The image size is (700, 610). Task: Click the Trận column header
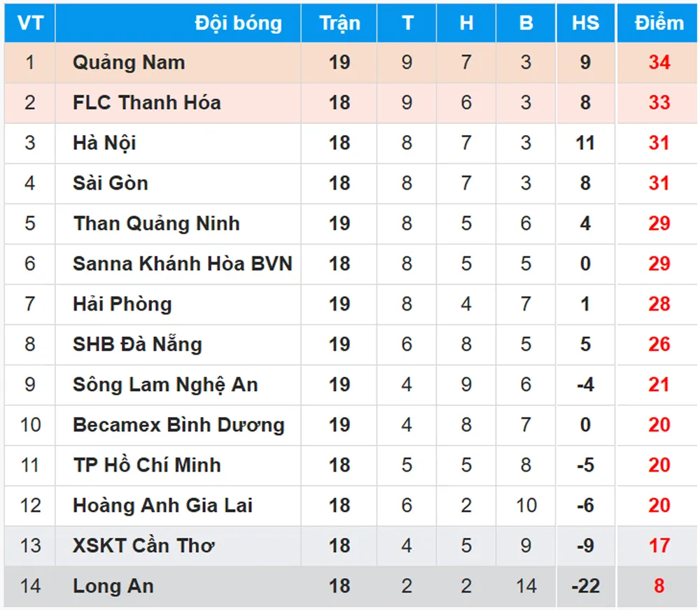pyautogui.click(x=339, y=23)
